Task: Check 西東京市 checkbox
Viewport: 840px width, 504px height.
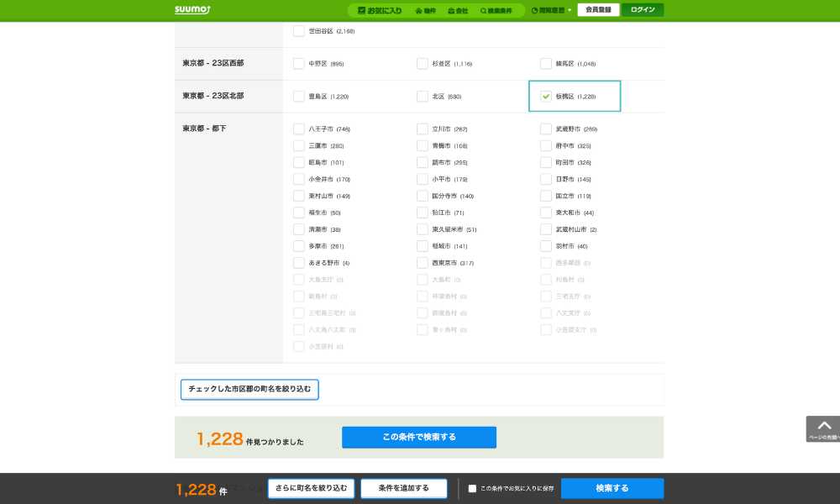Action: pos(423,263)
